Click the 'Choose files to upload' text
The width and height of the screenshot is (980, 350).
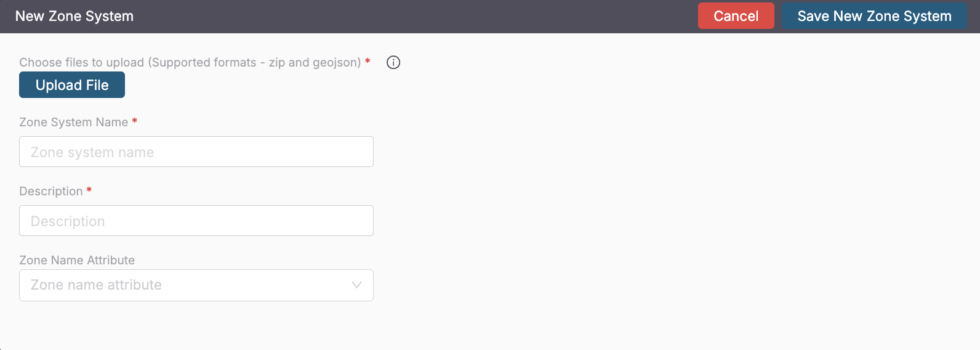[x=81, y=62]
